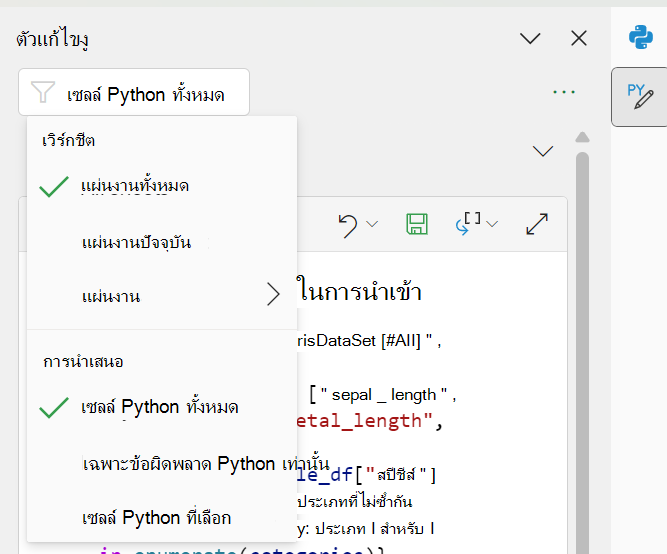Click the ประเภทที่ไม่ซ้ำกัน comment text
Viewport: 667px width, 554px height.
pos(355,501)
